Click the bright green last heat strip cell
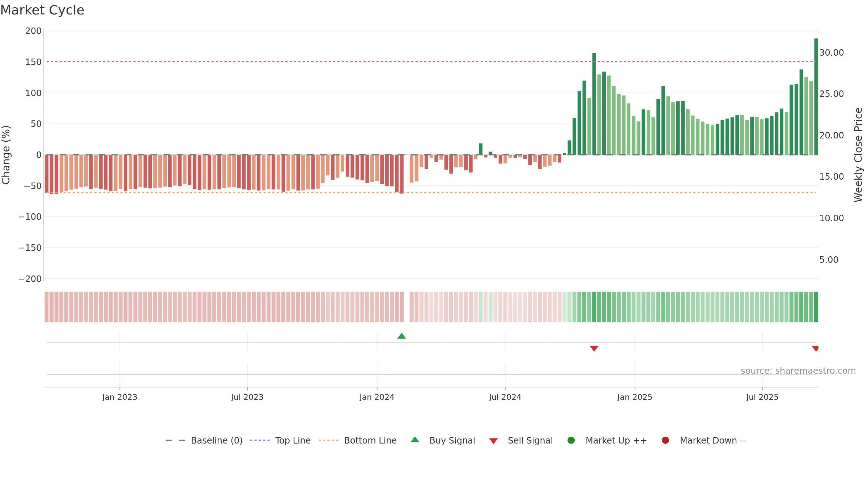 816,307
